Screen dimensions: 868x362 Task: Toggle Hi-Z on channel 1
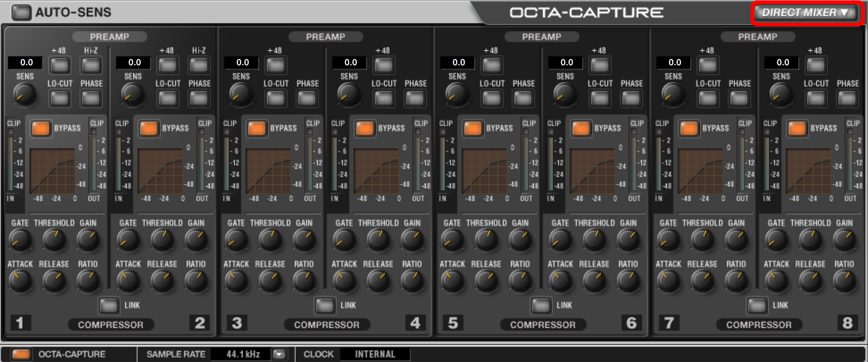tap(91, 65)
